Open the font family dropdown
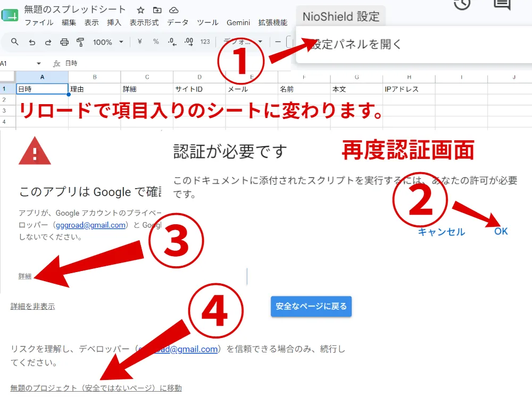 coord(243,42)
